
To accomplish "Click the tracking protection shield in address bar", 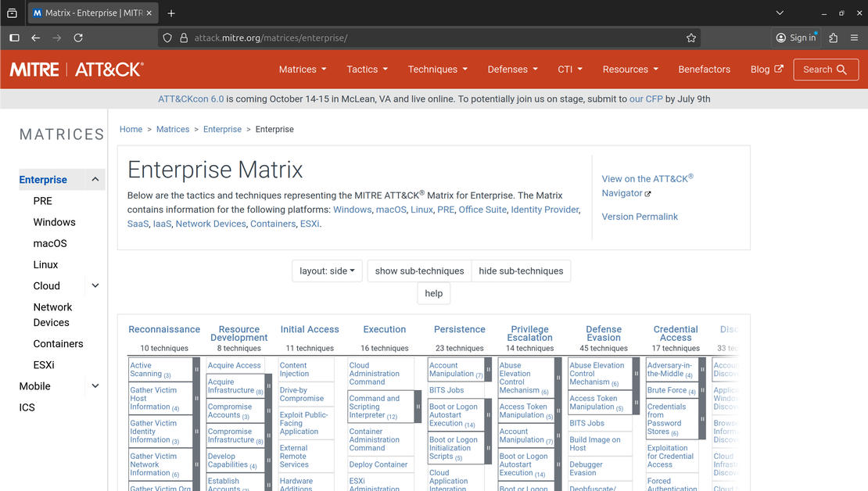I will 165,37.
